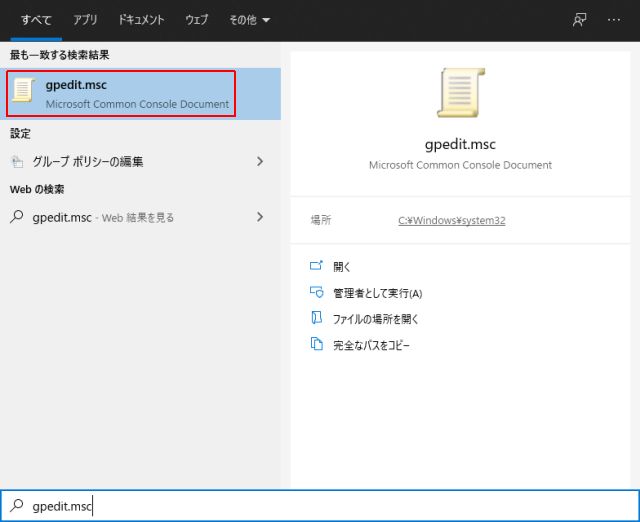Click the shield icon for 管理者として実行

tap(316, 293)
